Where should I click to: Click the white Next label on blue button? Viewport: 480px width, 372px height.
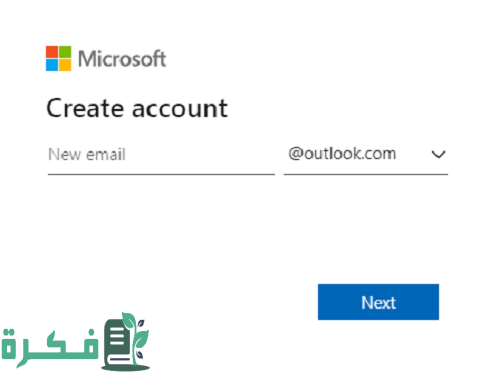click(x=378, y=303)
